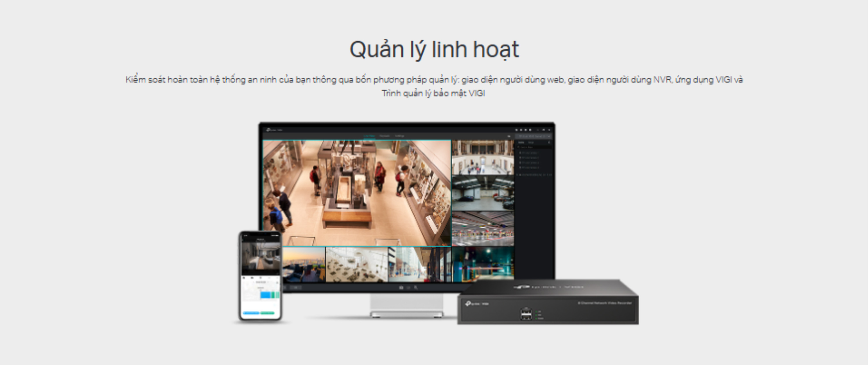
Task: Click the magnifier zoom icon in bottom toolbar
Action: 416,287
